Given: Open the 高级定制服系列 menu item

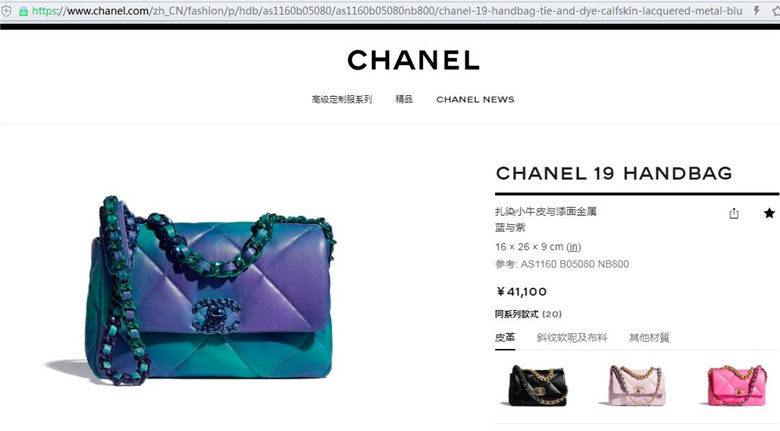Looking at the screenshot, I should [342, 99].
